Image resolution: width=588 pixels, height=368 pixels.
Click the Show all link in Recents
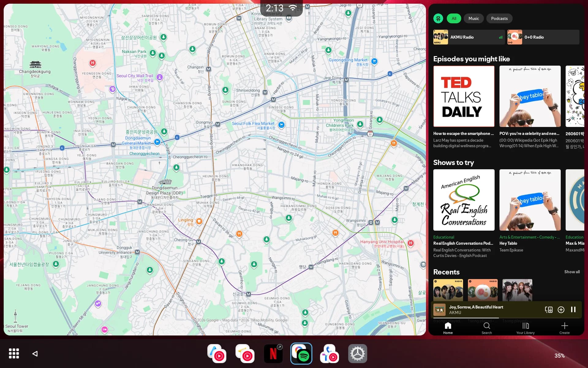(572, 272)
